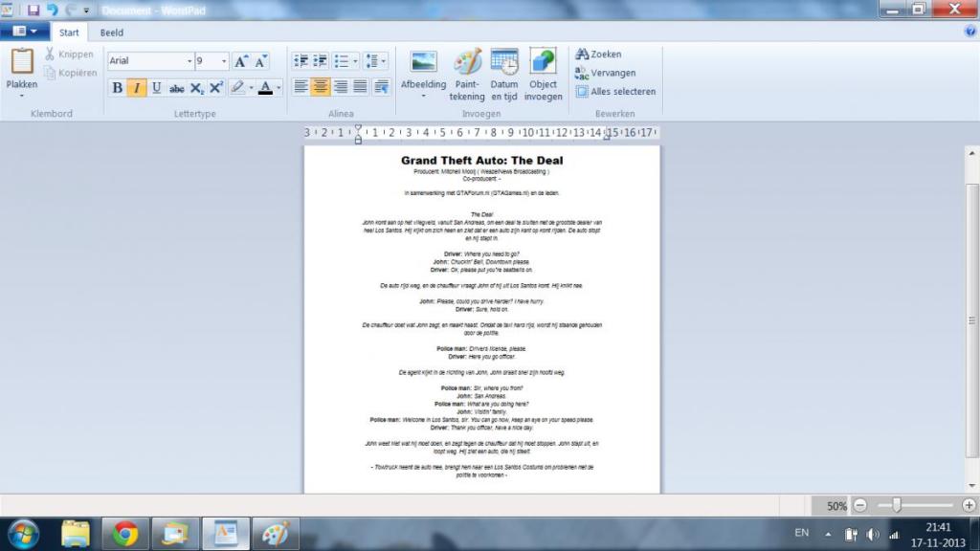The width and height of the screenshot is (980, 551).
Task: Click Kopiëren to copy selection
Action: pos(71,73)
